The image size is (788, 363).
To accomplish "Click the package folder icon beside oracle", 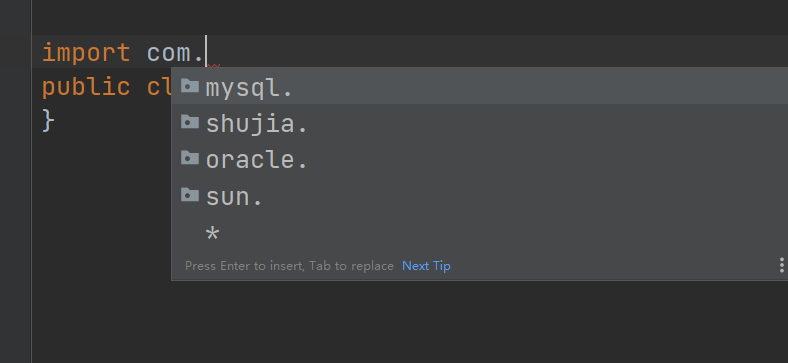I will point(190,158).
